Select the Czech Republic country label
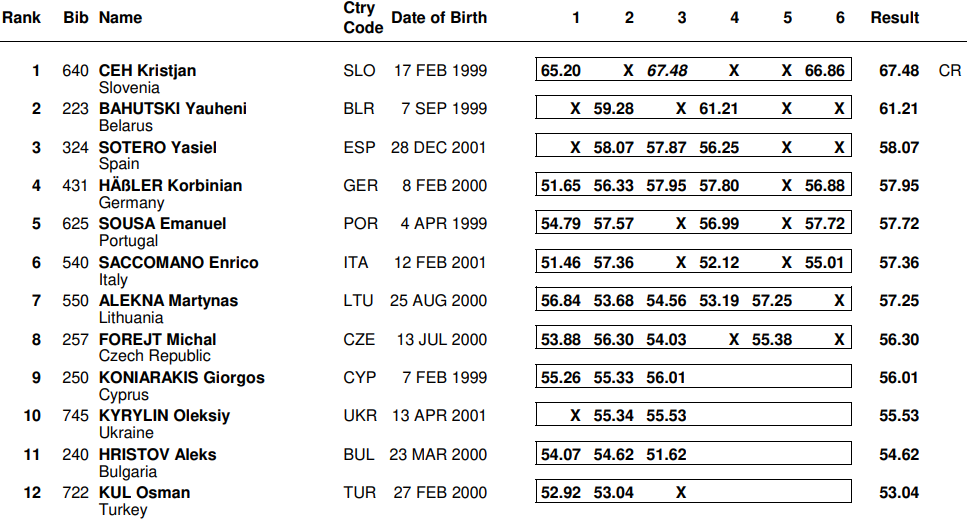 (154, 356)
